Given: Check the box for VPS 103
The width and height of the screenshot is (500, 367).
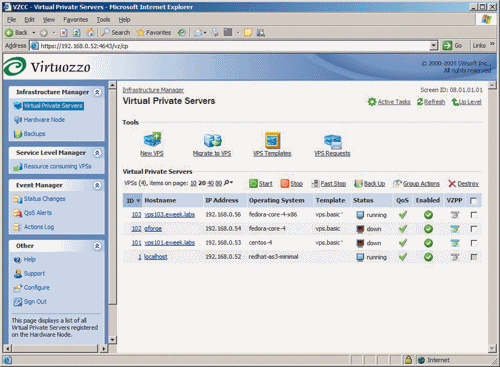Looking at the screenshot, I should (x=473, y=215).
